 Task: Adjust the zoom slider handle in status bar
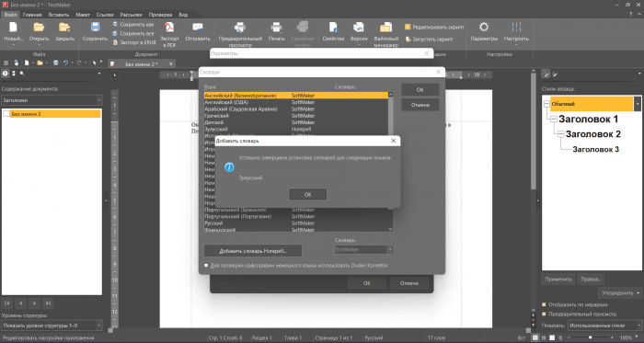[x=591, y=337]
